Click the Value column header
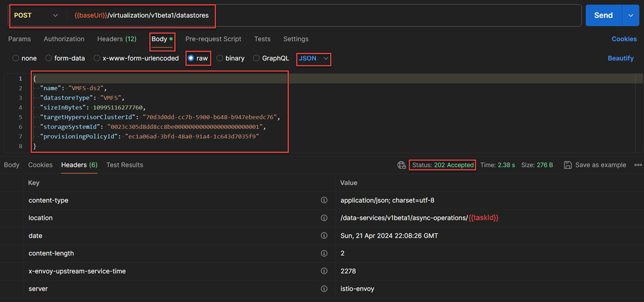 [349, 183]
